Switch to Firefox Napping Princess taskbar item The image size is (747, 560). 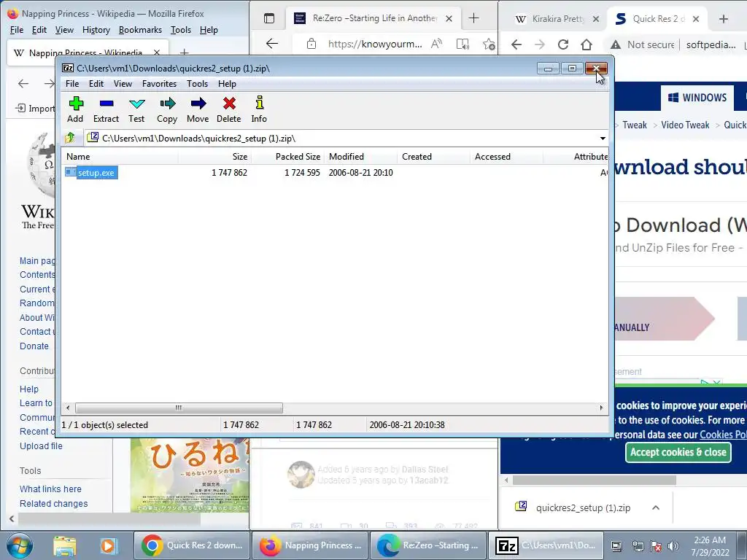pos(310,545)
